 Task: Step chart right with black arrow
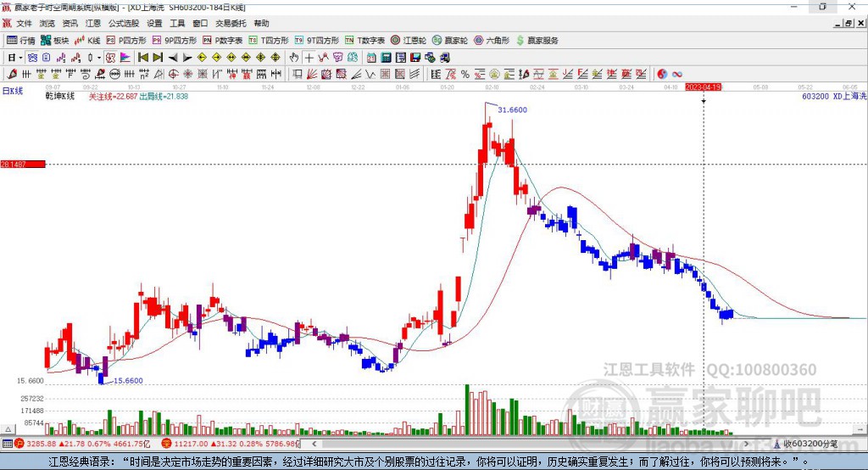point(187,58)
